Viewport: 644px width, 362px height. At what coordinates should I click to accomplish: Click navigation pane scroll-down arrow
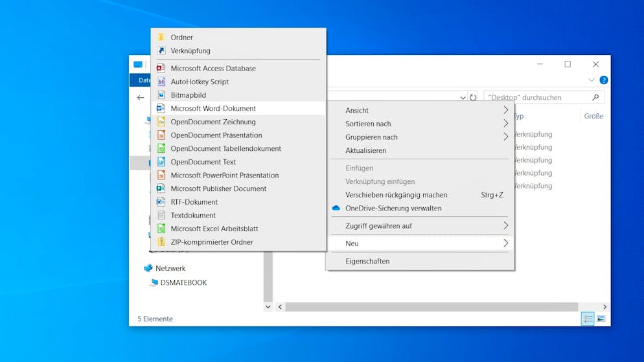[x=268, y=307]
